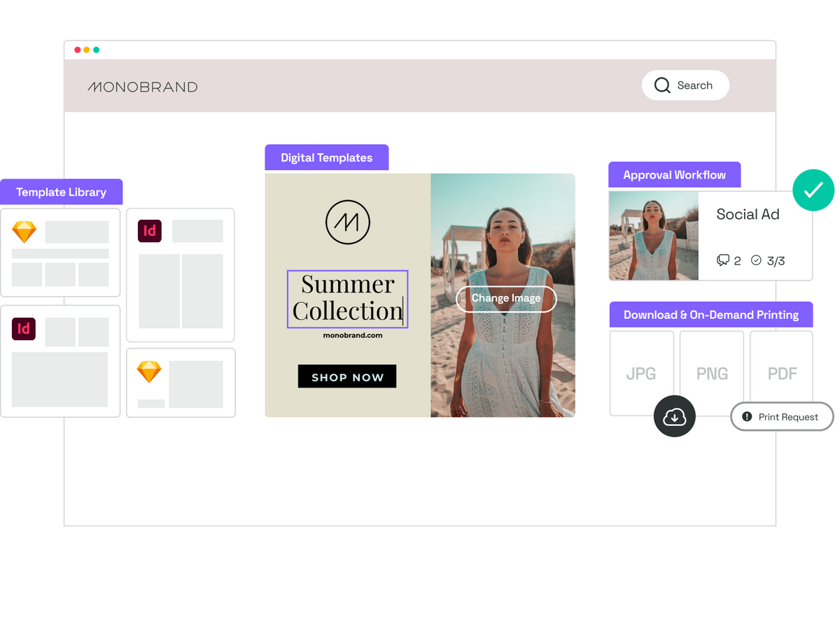840x631 pixels.
Task: Open the Approval Workflow tab
Action: coord(674,175)
